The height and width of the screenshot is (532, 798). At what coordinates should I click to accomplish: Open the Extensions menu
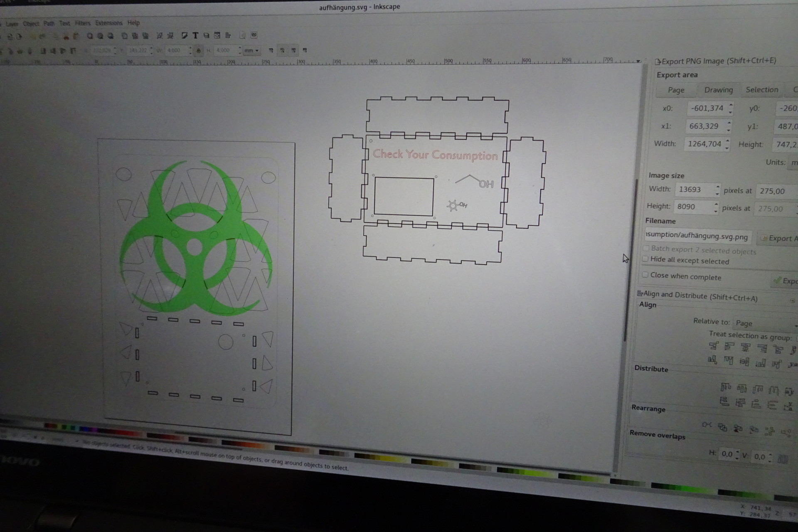[x=108, y=23]
